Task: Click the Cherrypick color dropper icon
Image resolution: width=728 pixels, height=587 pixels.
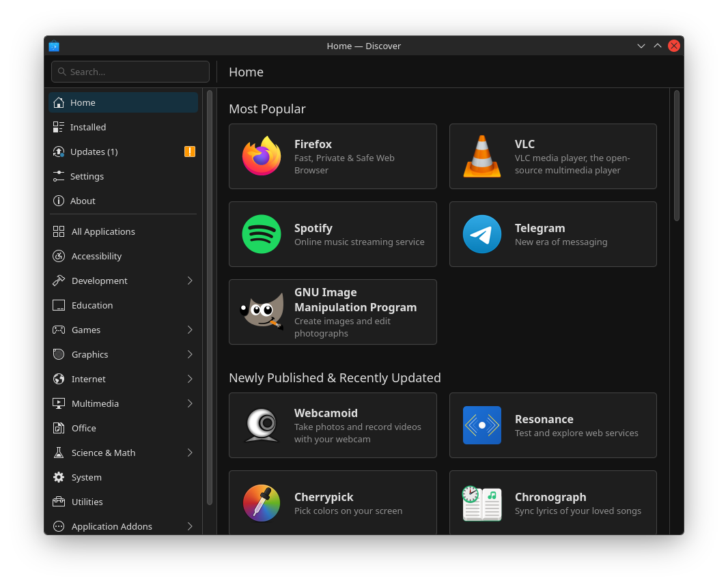Action: tap(262, 503)
